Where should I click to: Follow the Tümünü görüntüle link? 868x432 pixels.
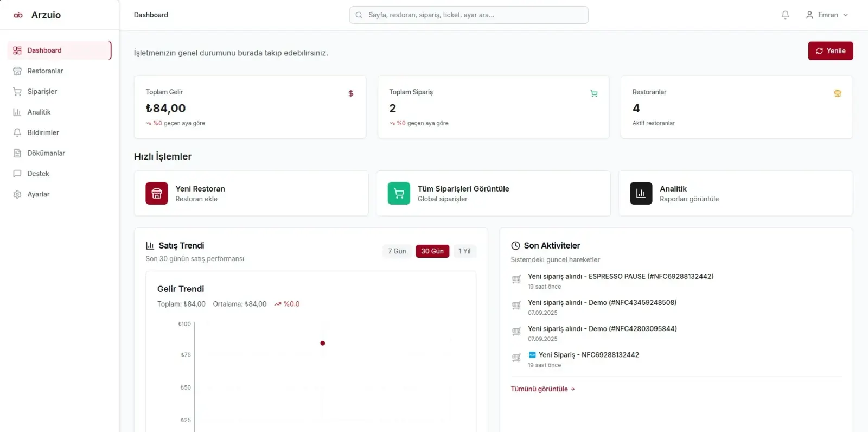pos(542,389)
